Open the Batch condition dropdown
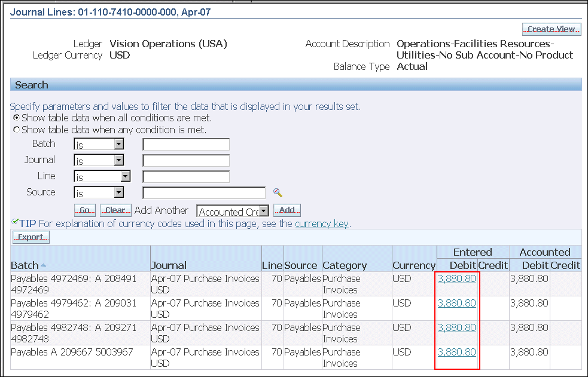The height and width of the screenshot is (377, 588). [118, 145]
